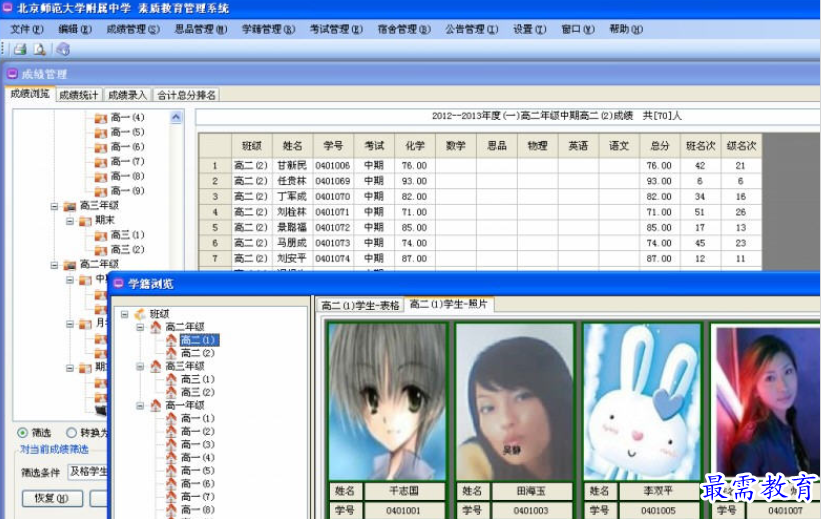Click the 对当前成绩筛选 blue label
824x519 pixels.
click(54, 450)
